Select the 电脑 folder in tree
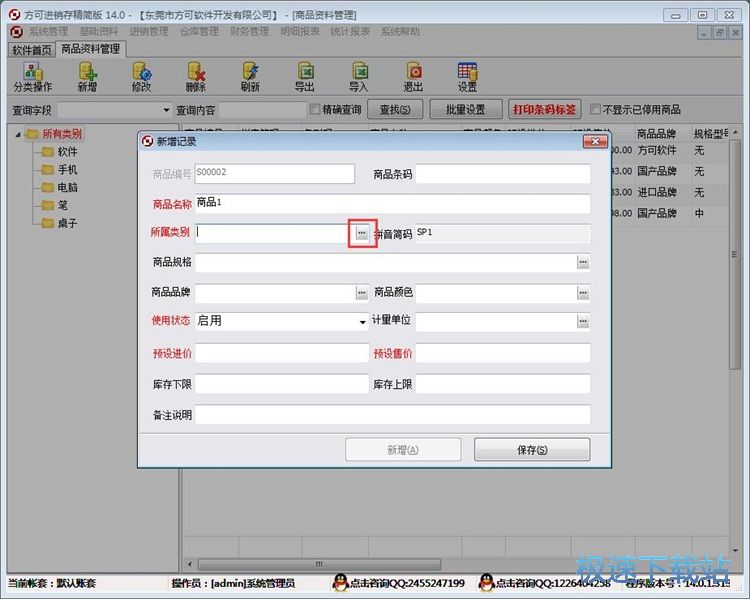The height and width of the screenshot is (599, 750). pyautogui.click(x=59, y=187)
